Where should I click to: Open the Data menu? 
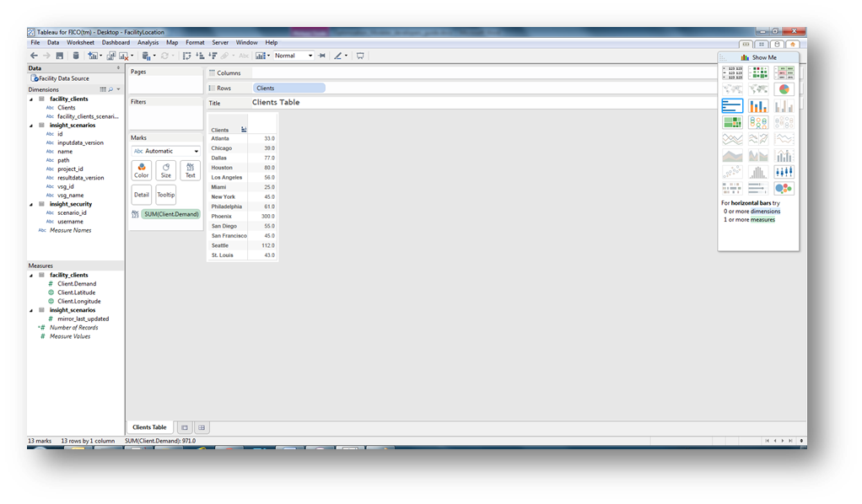(x=53, y=42)
